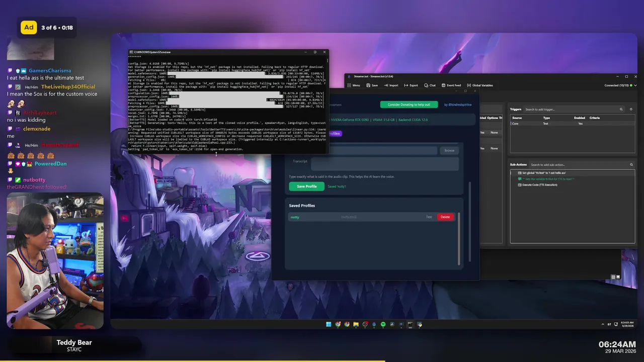Click the green comment bubble icon
Screen dimensions: 644x362
[520, 178]
